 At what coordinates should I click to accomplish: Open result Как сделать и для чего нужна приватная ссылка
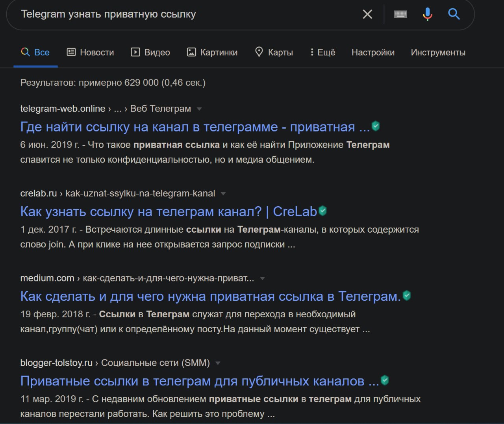211,296
